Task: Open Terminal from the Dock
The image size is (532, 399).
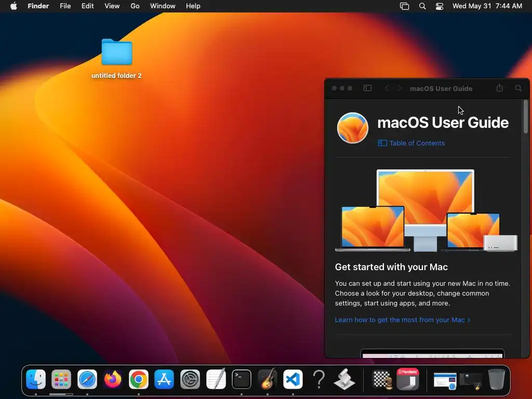Action: tap(242, 379)
